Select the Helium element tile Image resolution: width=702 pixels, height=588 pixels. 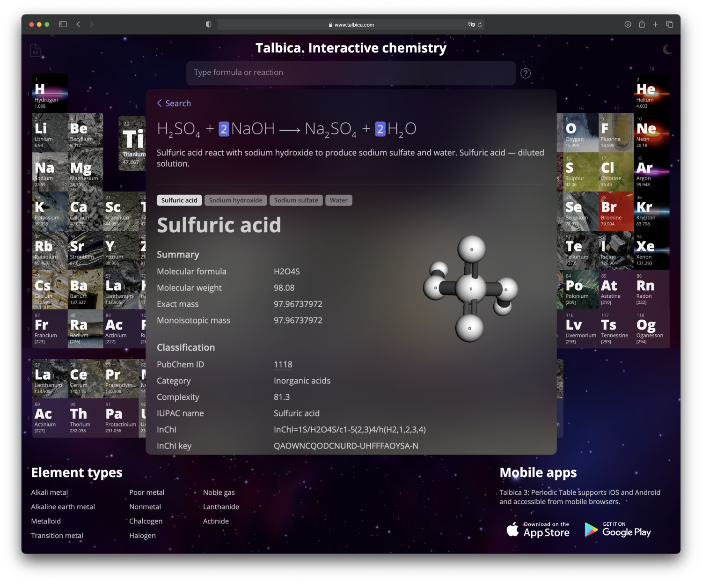tap(651, 93)
